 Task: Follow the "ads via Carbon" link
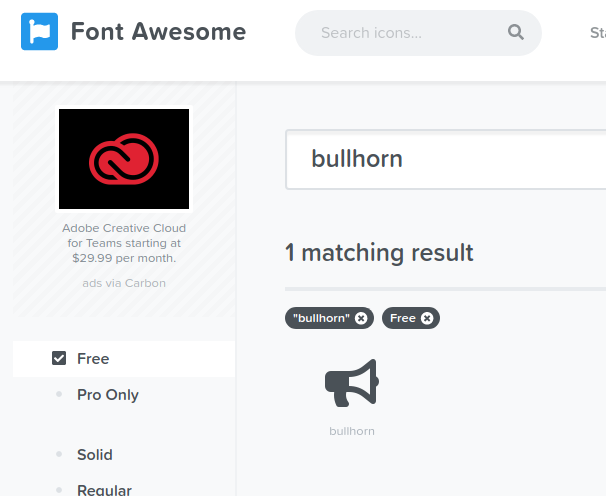124,283
